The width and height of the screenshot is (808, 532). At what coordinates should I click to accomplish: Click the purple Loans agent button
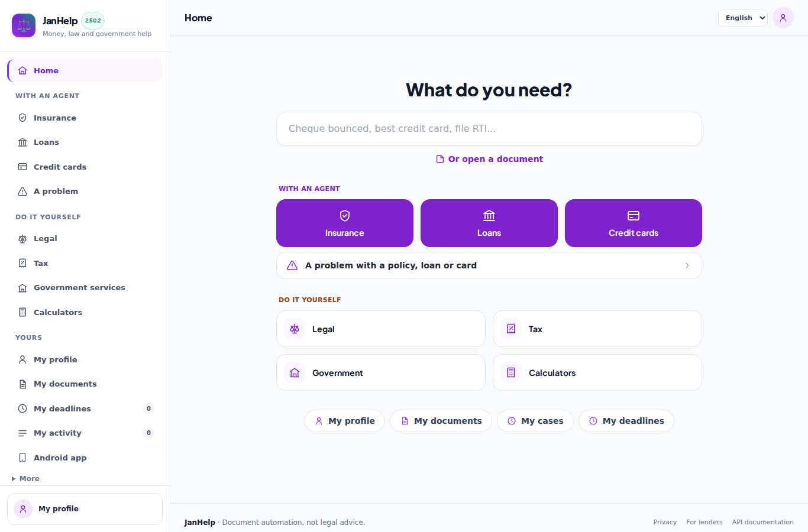point(489,223)
